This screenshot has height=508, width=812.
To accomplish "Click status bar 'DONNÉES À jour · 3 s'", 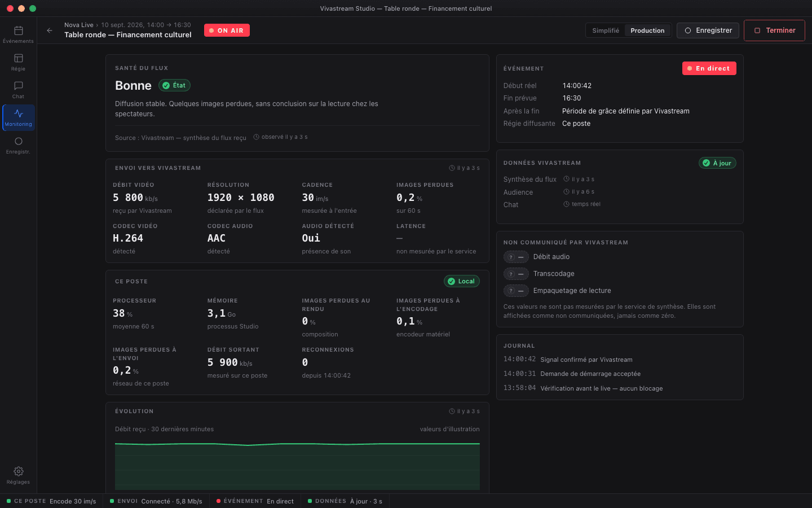I will pos(345,501).
